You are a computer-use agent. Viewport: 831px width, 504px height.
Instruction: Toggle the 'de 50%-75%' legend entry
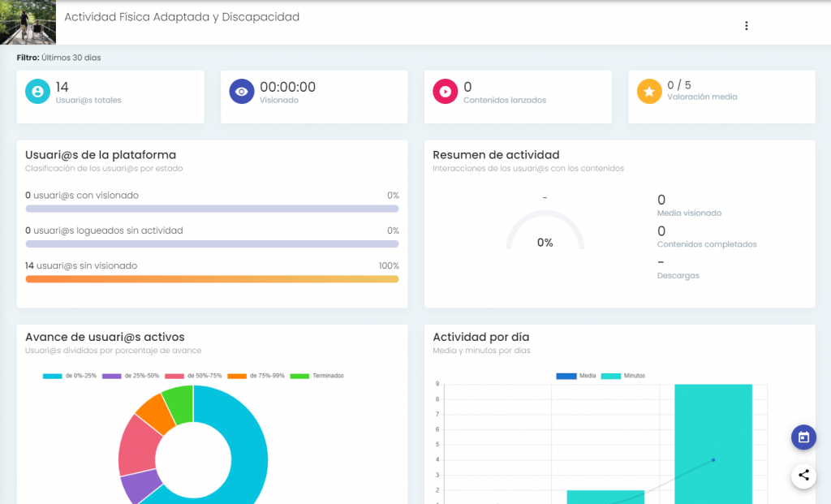tap(193, 376)
